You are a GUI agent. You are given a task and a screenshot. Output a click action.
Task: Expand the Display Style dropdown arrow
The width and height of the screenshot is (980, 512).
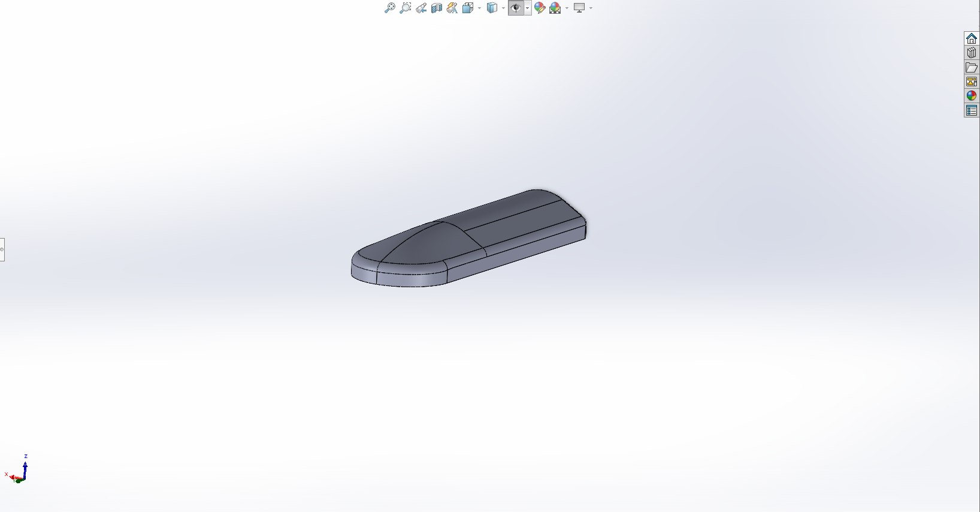[503, 8]
